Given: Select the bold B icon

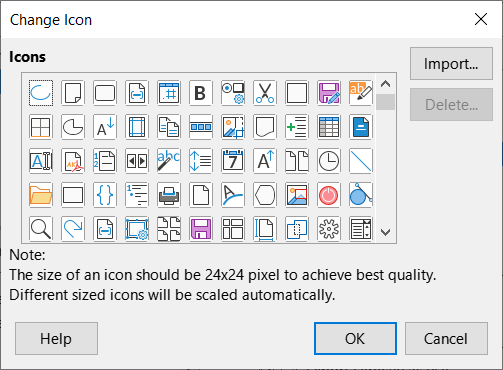Looking at the screenshot, I should point(201,93).
